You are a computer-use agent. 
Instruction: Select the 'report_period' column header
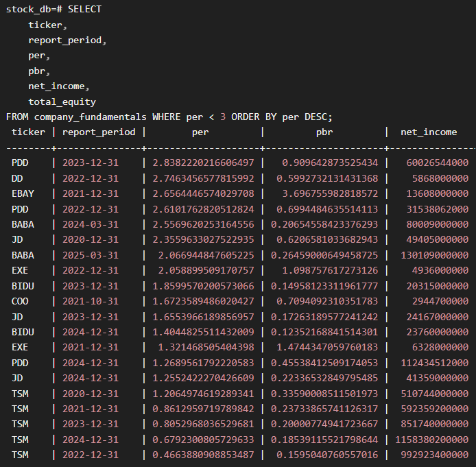(x=99, y=132)
